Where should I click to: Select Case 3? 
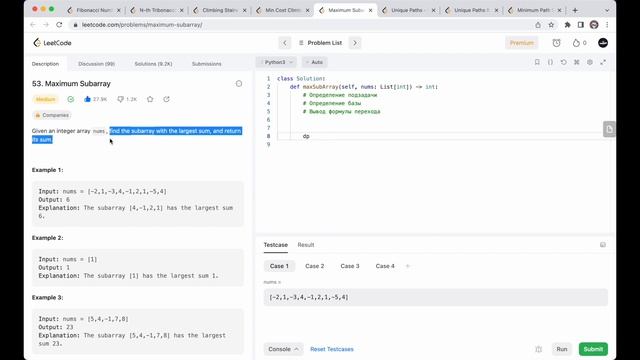click(x=350, y=266)
